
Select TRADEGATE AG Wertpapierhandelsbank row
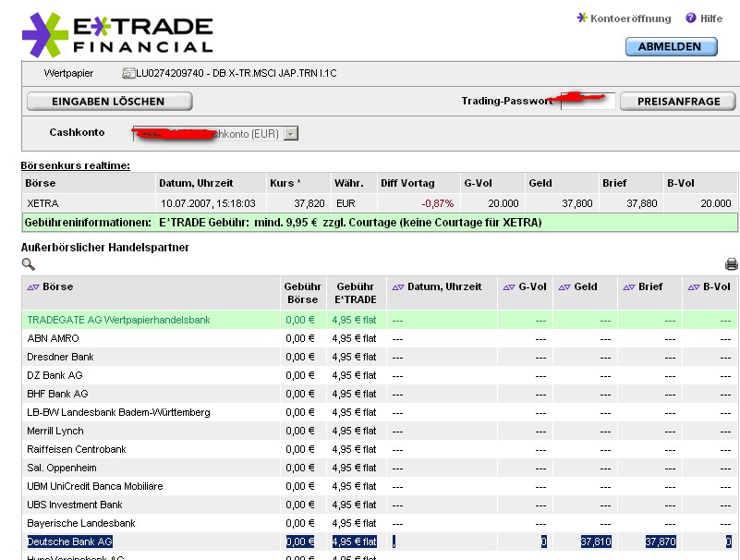pyautogui.click(x=379, y=320)
